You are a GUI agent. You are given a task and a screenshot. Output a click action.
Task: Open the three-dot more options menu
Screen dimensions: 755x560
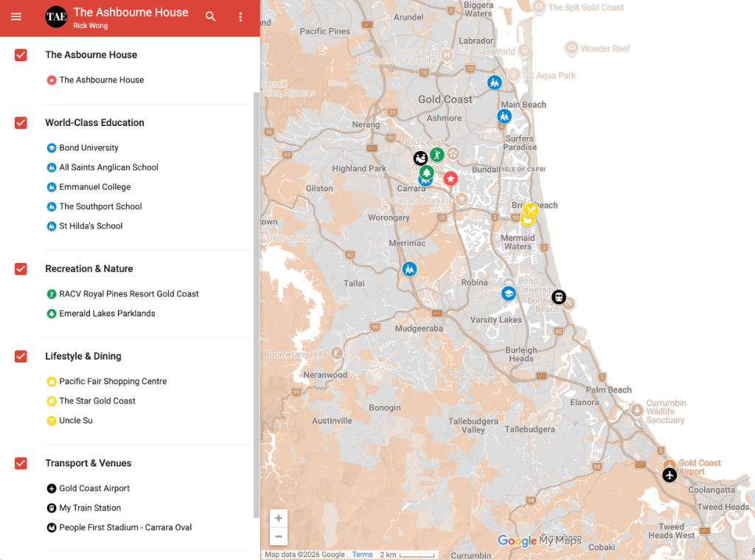click(240, 17)
